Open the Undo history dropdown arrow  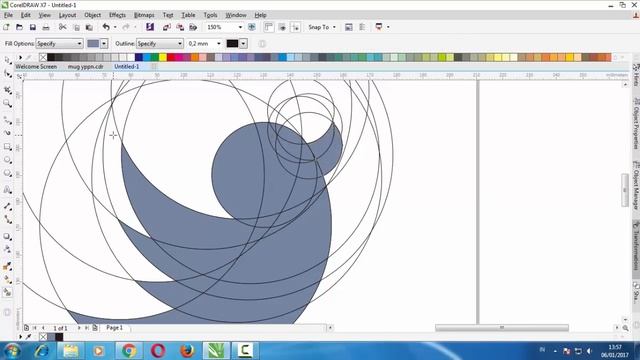point(115,27)
